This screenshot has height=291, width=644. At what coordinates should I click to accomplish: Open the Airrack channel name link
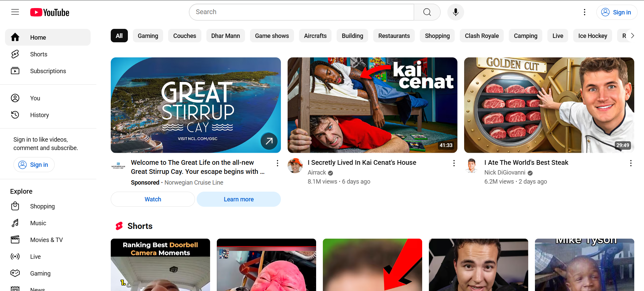coord(317,173)
